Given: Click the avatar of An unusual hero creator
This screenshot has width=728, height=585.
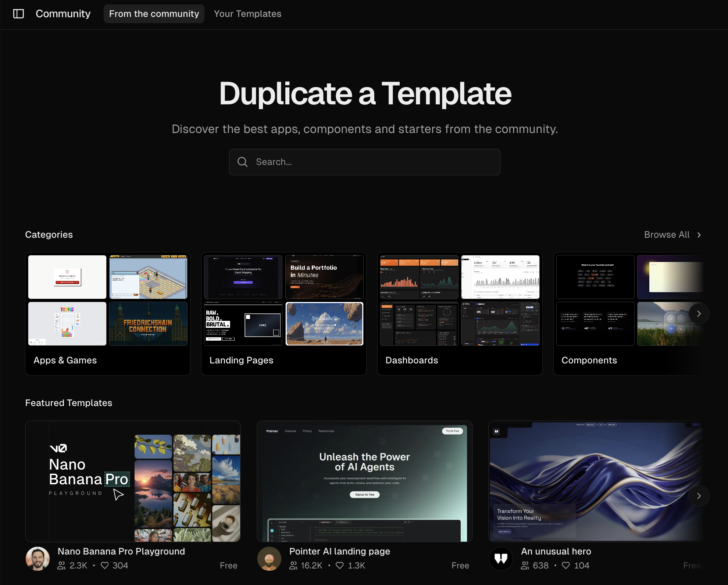Looking at the screenshot, I should [501, 559].
